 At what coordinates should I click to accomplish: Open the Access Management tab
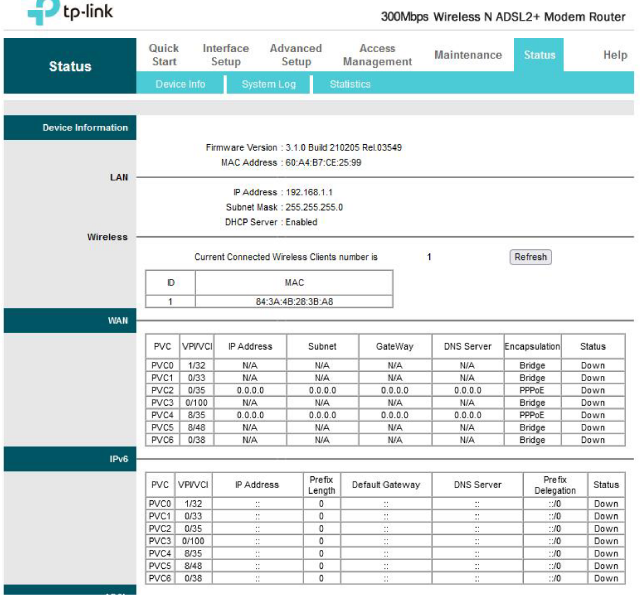point(377,55)
